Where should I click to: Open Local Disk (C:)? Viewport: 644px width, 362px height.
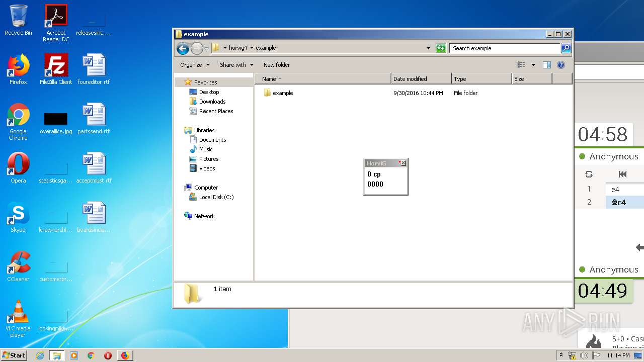pyautogui.click(x=216, y=197)
